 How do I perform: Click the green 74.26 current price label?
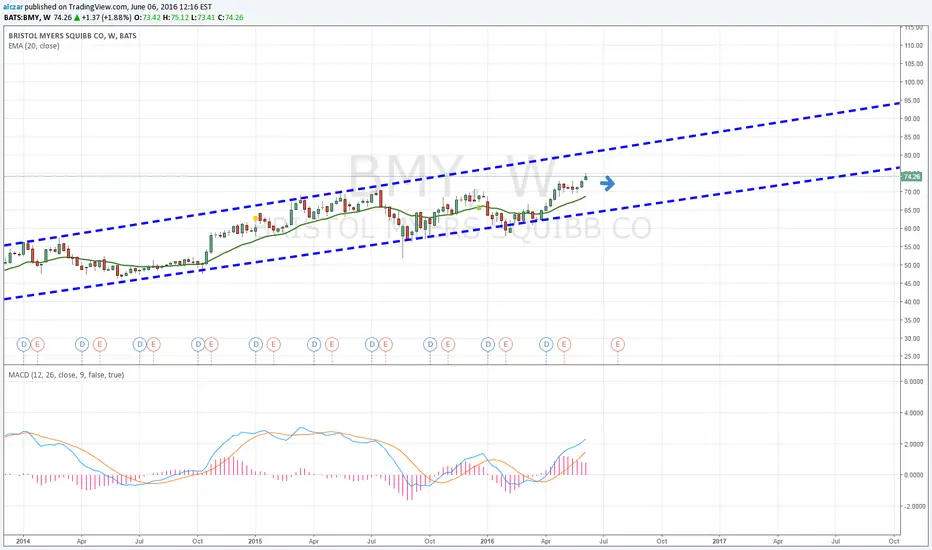pos(911,177)
